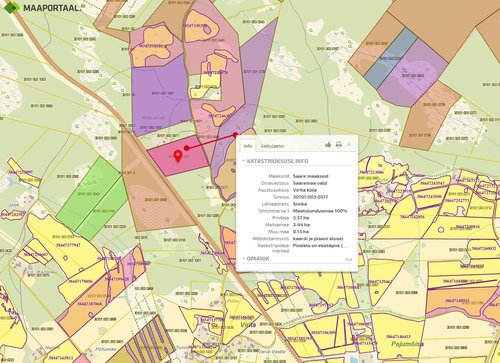Click the red endpoint dot on the connector line
500x363 pixels.
pyautogui.click(x=235, y=135)
